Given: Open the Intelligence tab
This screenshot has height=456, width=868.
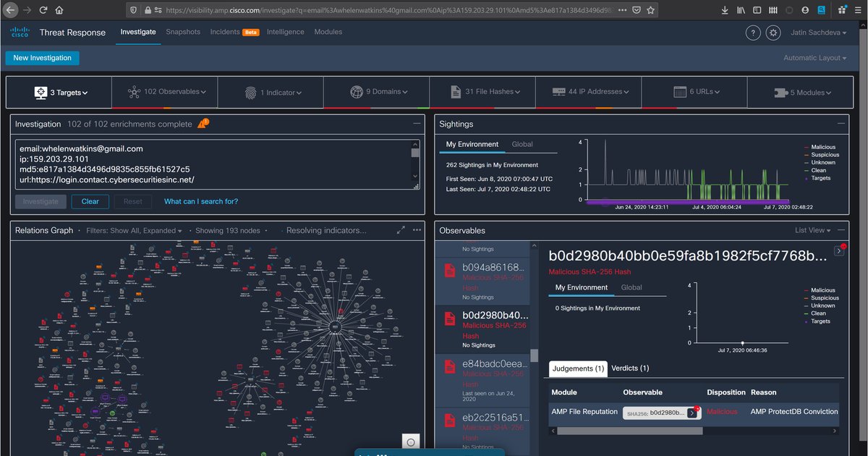Looking at the screenshot, I should point(286,32).
